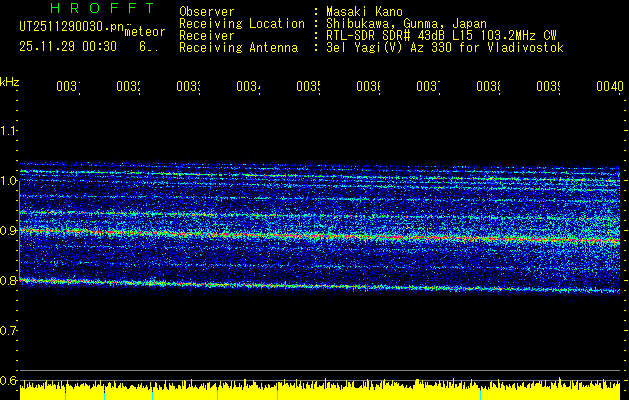Select the observer name Masaki Kano

pyautogui.click(x=364, y=11)
